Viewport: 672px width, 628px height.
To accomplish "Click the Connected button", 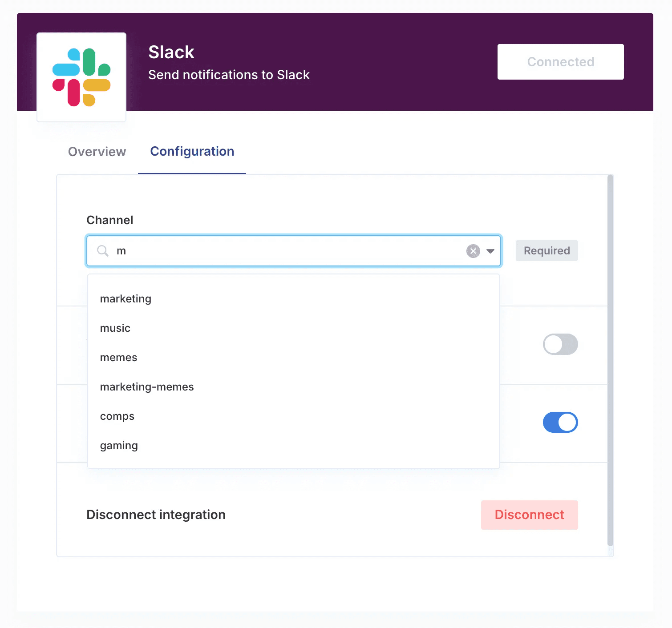I will point(560,62).
